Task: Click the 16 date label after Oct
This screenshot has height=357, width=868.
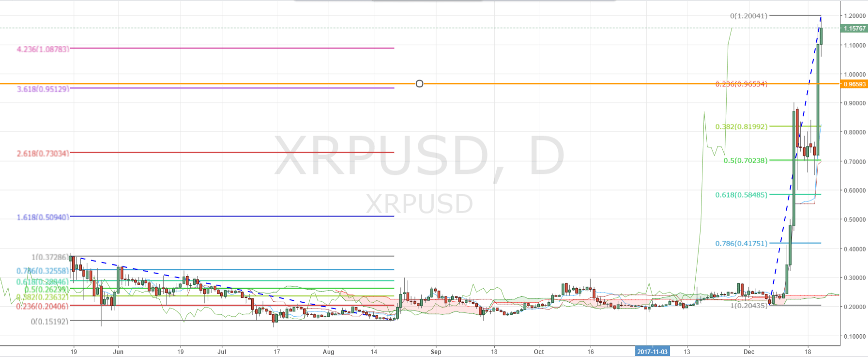Action: [x=591, y=352]
